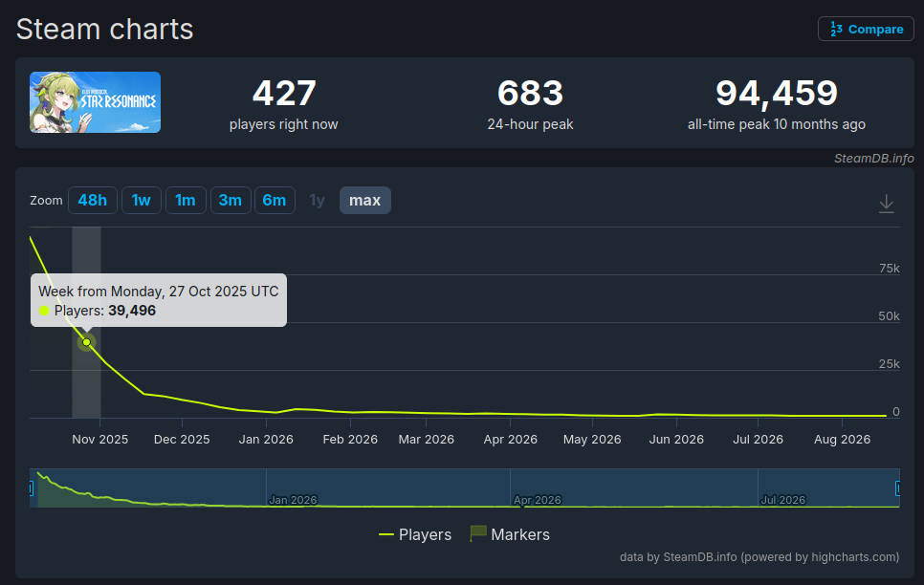Select the max zoom range
The width and height of the screenshot is (924, 585).
[364, 201]
